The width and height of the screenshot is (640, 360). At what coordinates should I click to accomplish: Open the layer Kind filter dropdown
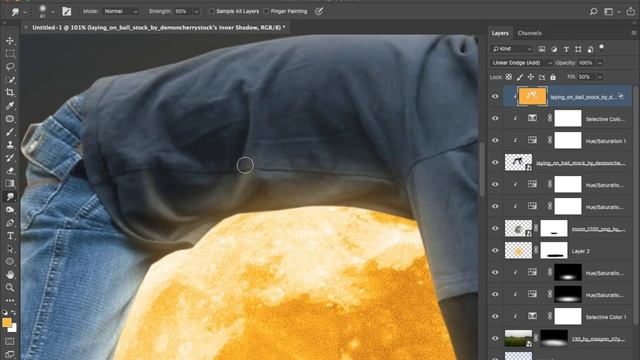512,49
